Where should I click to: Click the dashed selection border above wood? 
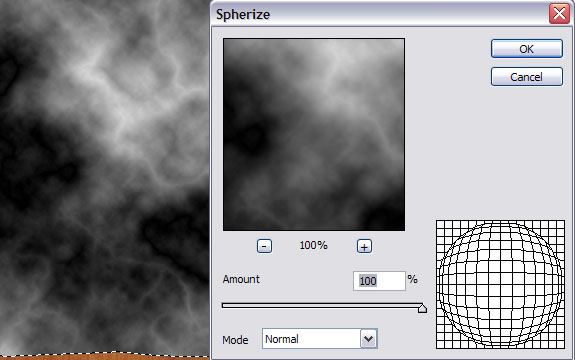tap(105, 354)
